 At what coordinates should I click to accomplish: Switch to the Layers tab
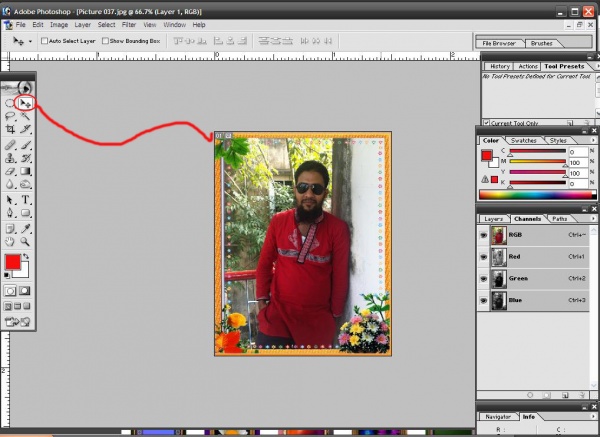click(x=494, y=219)
